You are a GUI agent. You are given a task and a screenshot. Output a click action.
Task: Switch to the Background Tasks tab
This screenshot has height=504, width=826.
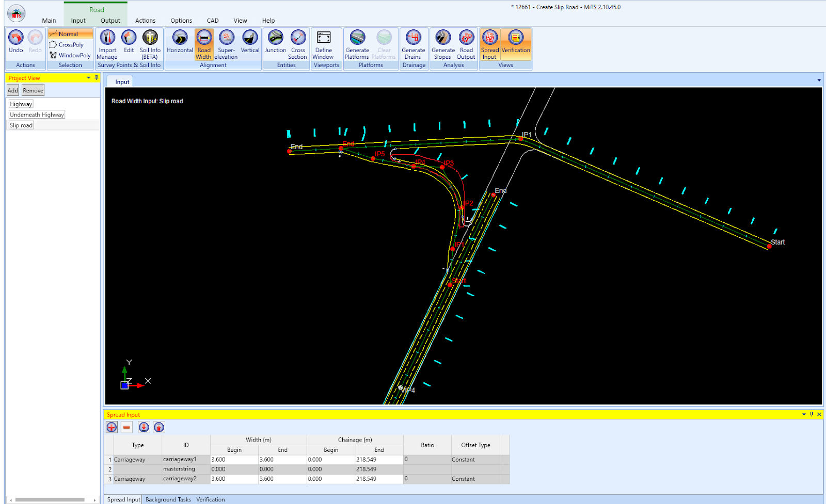pos(168,499)
